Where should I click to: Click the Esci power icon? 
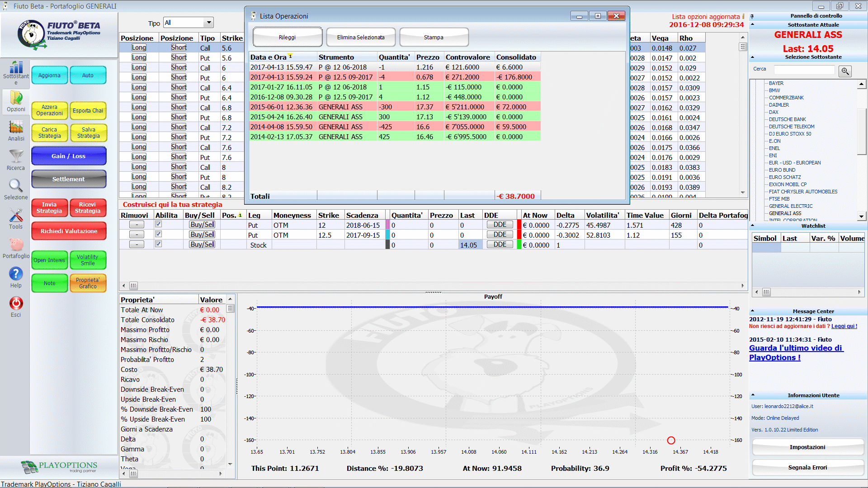coord(16,303)
